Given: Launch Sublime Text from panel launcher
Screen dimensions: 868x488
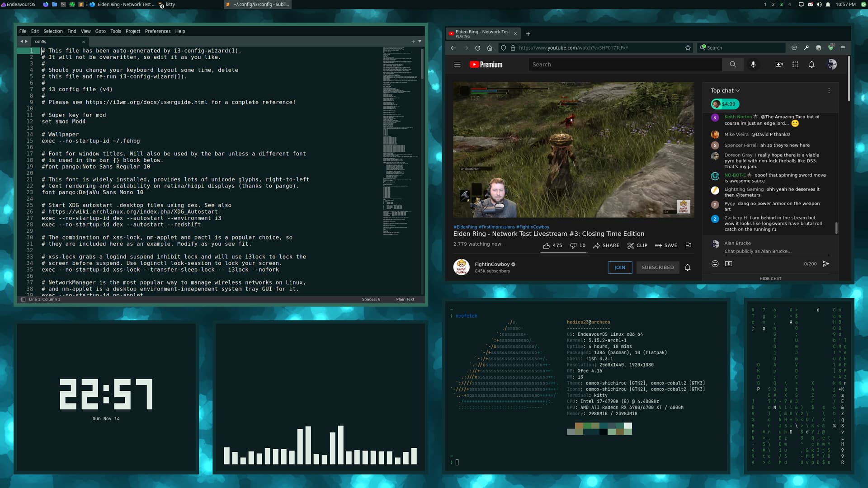Looking at the screenshot, I should [81, 5].
